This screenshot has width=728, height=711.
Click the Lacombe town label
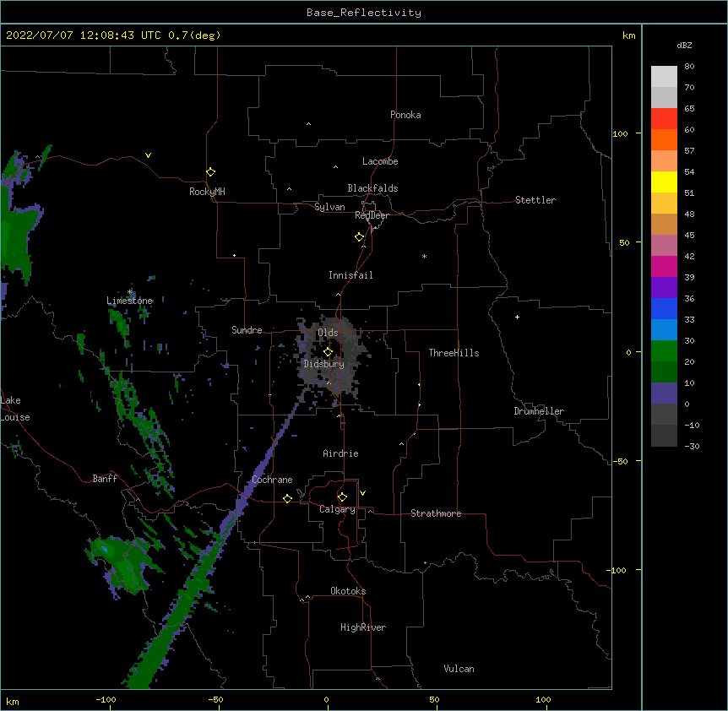380,161
